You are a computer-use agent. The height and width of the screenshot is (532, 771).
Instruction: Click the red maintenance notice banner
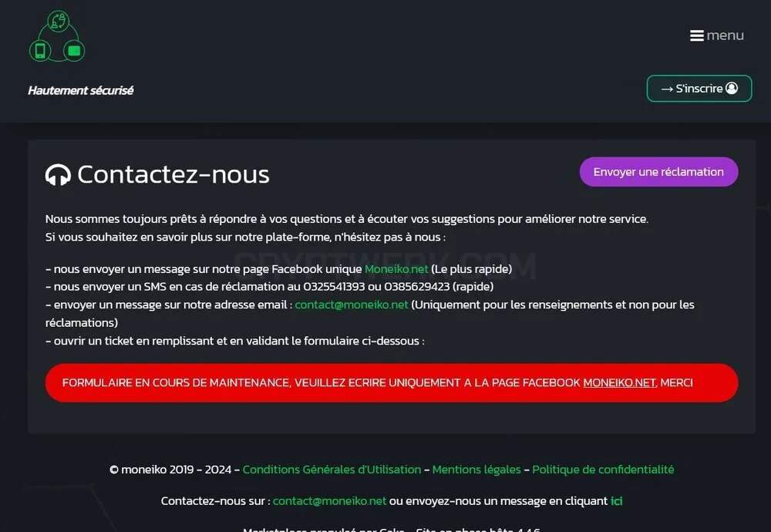(392, 382)
